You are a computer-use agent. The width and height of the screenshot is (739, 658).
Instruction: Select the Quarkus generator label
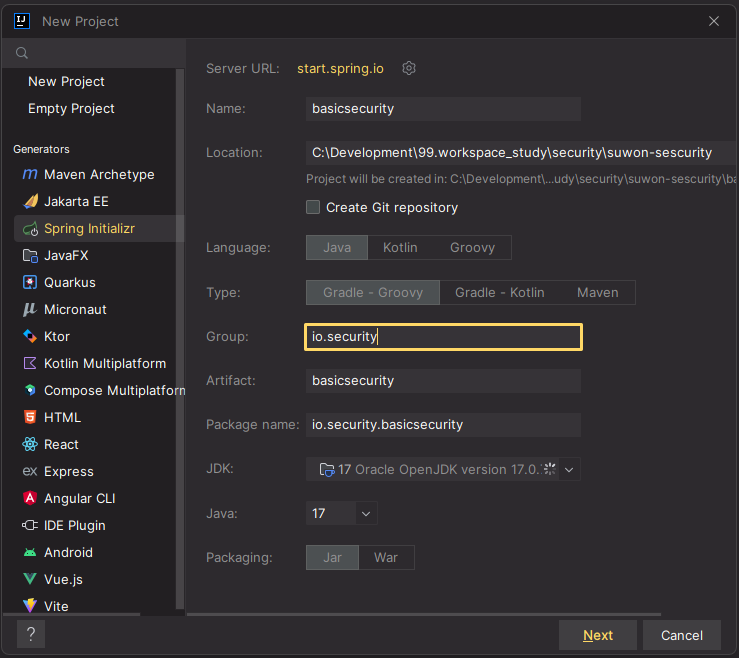[x=70, y=282]
